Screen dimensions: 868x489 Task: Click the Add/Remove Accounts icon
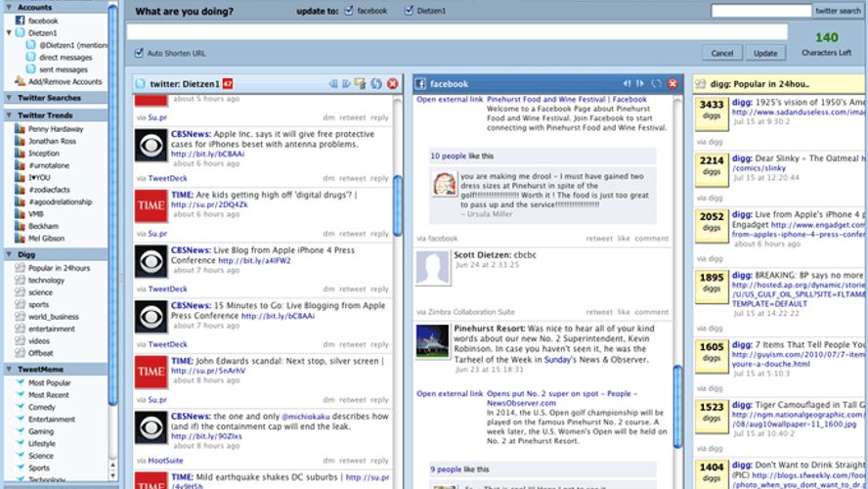[x=20, y=81]
